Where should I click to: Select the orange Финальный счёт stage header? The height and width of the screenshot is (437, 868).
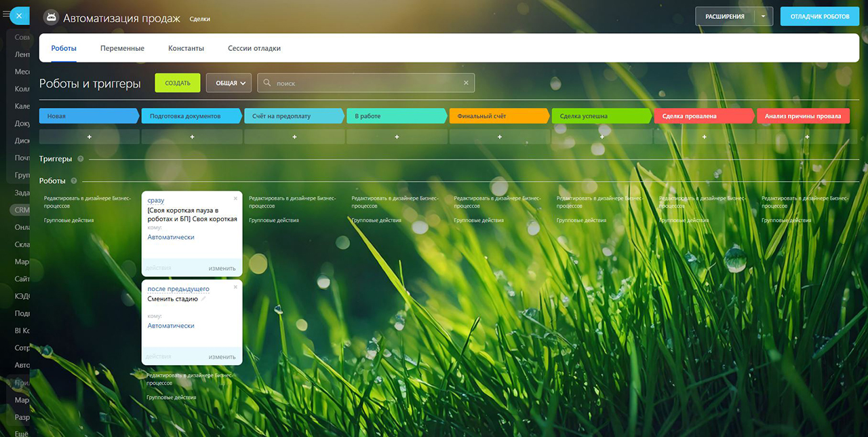coord(500,116)
